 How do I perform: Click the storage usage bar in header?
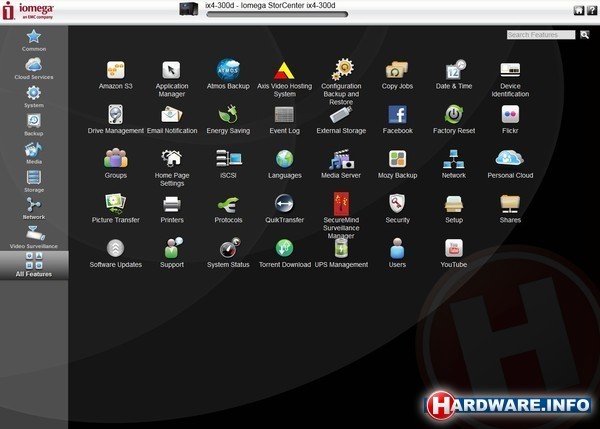click(x=277, y=15)
